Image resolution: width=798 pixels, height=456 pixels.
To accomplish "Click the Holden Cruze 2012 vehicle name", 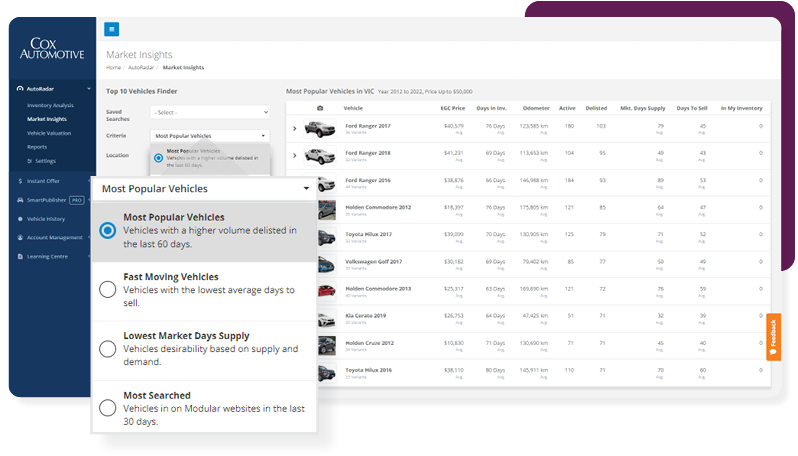I will (x=369, y=343).
